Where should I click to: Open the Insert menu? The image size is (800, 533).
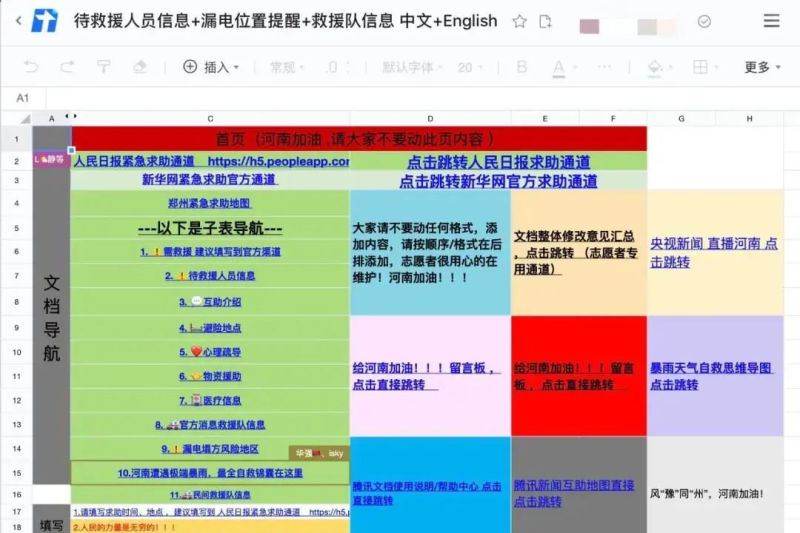(211, 67)
